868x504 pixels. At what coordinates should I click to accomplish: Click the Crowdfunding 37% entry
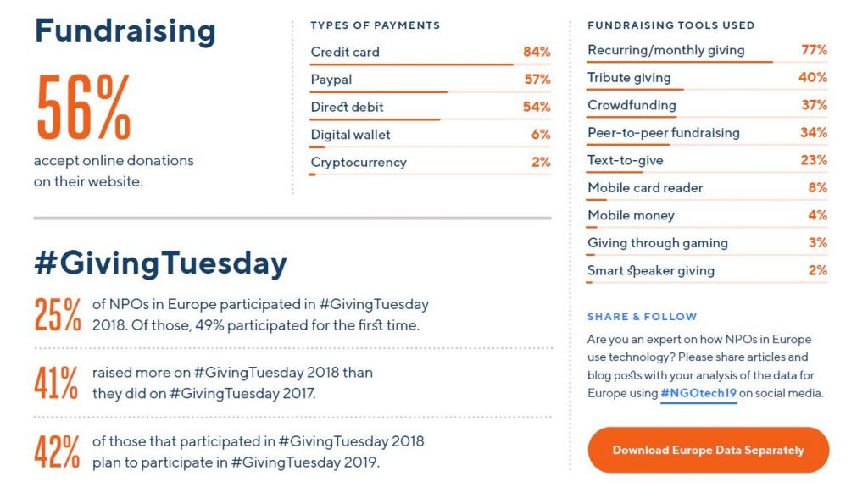[x=707, y=105]
